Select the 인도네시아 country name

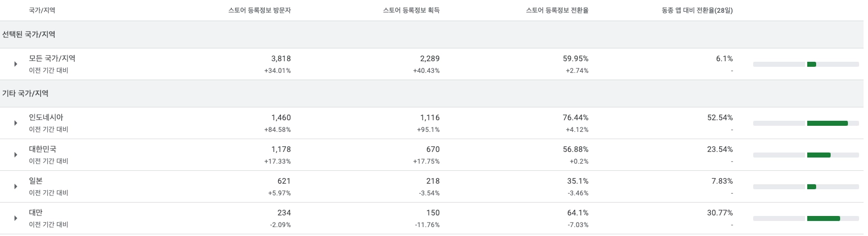pos(46,117)
